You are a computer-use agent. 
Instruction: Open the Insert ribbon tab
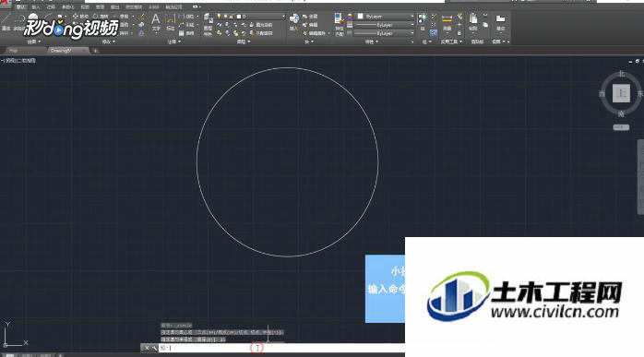(x=36, y=7)
